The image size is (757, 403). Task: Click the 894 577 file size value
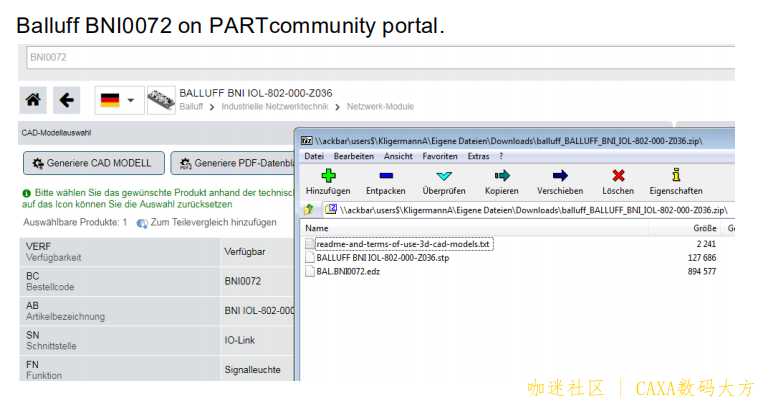[702, 272]
